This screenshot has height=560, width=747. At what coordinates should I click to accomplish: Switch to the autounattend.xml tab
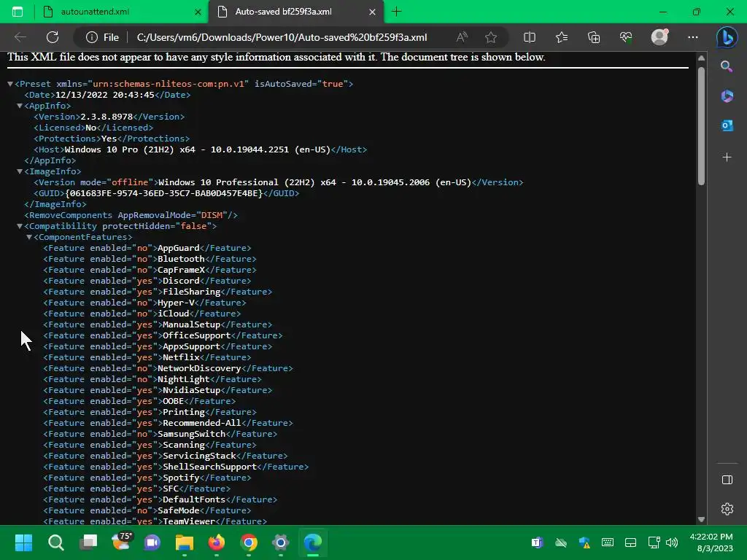click(x=122, y=12)
